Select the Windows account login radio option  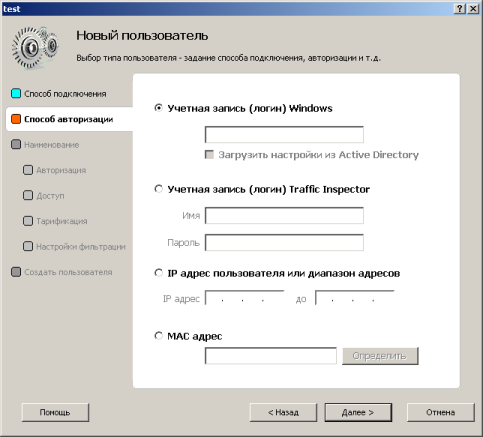(159, 108)
